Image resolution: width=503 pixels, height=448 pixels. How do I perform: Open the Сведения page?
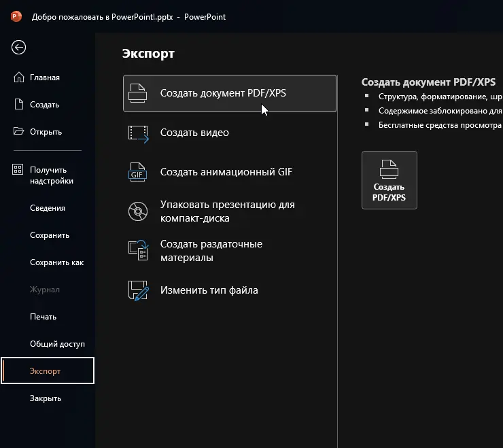click(48, 208)
